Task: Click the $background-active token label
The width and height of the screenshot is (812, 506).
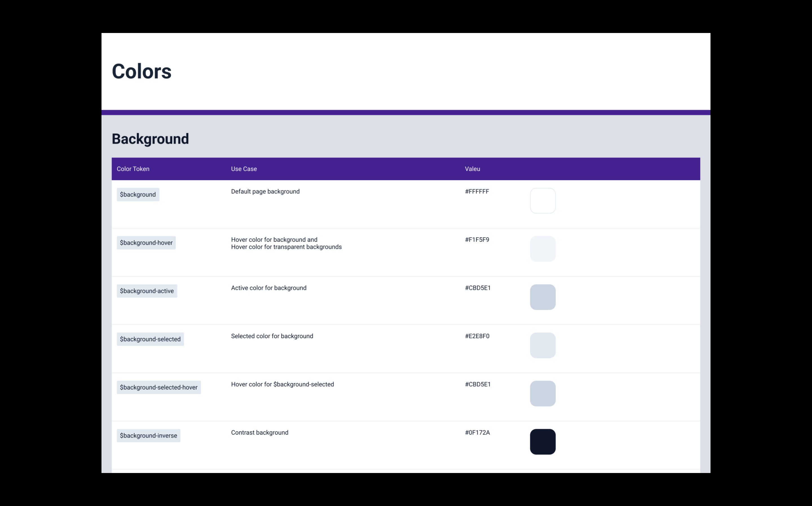Action: [147, 291]
